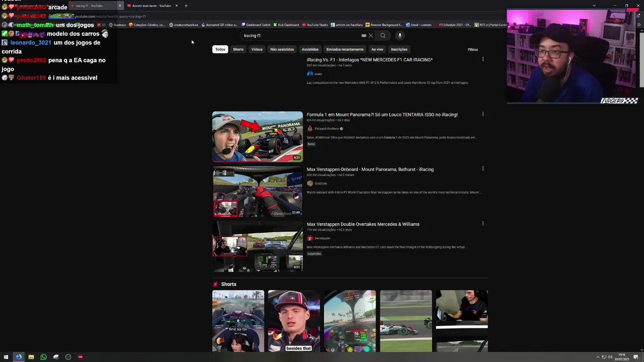Viewport: 644px width, 362px height.
Task: Open more options for iRacing Vs. F1 Interlagos video
Action: tap(483, 59)
